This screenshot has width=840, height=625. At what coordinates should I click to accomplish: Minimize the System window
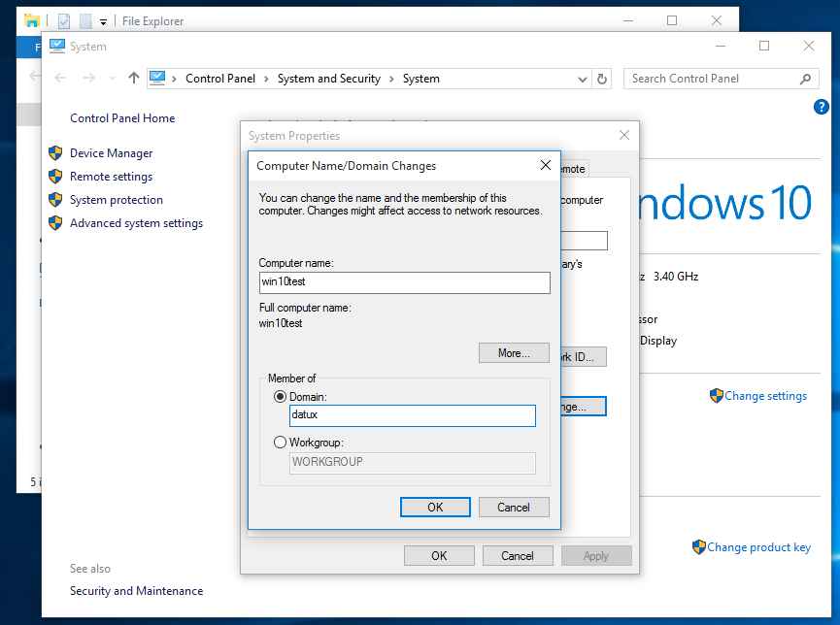721,46
